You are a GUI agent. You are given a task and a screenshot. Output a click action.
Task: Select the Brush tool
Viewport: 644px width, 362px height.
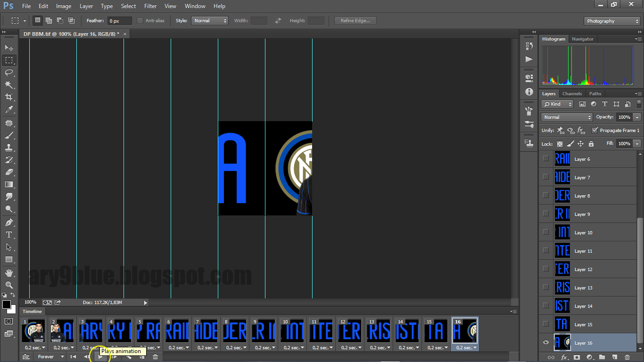[9, 135]
